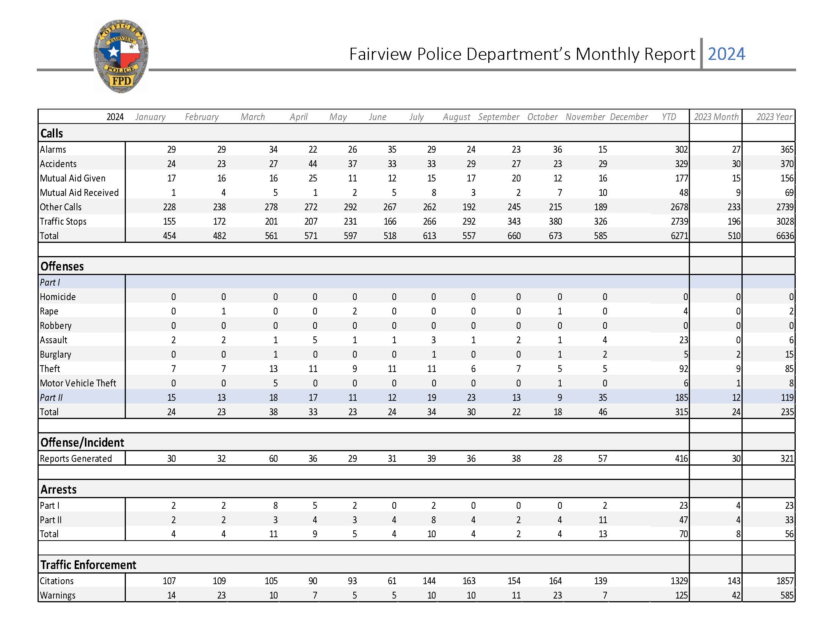Click Alarms YTD value 302
Image resolution: width=834 pixels, height=644 pixels.
coord(681,149)
